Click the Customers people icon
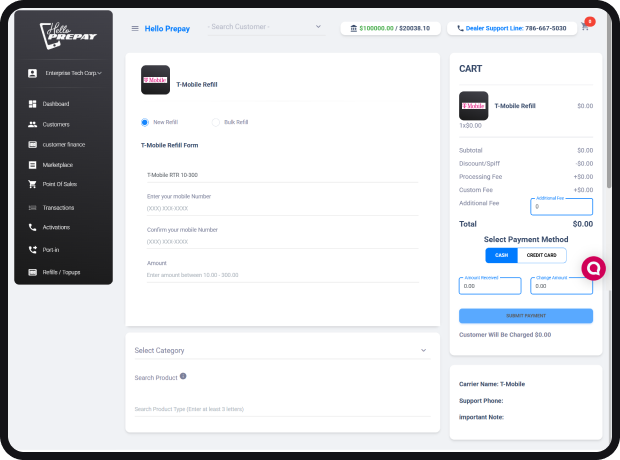Screen dimensions: 620x460 [x=32, y=124]
